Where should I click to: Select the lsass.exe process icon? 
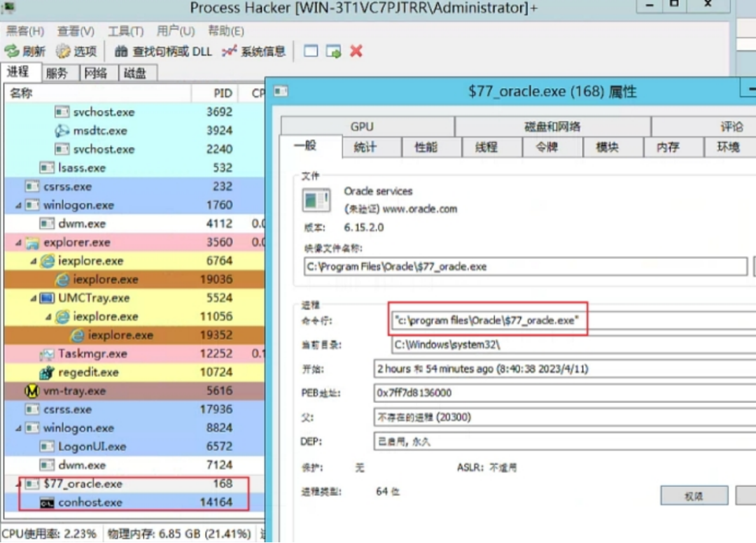point(48,168)
